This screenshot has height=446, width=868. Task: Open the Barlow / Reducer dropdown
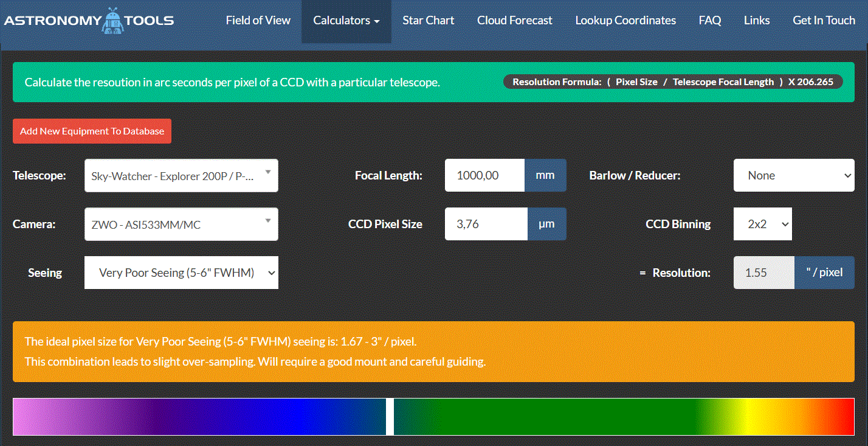pyautogui.click(x=794, y=175)
